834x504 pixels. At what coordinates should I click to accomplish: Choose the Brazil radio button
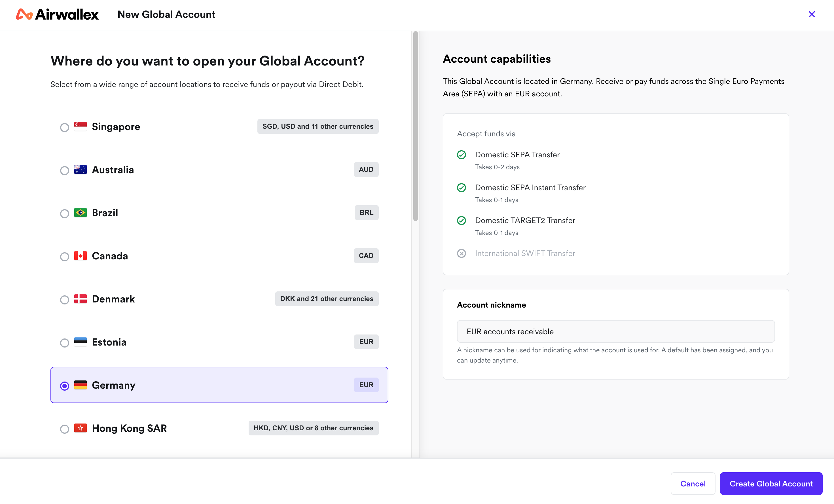click(x=65, y=213)
